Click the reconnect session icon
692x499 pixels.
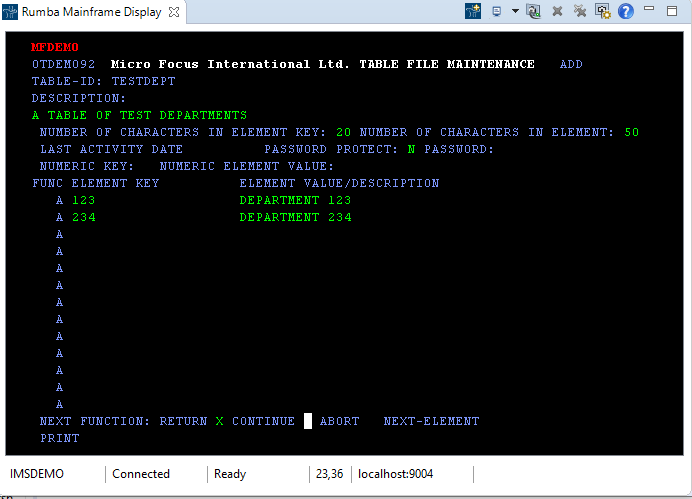pos(534,11)
